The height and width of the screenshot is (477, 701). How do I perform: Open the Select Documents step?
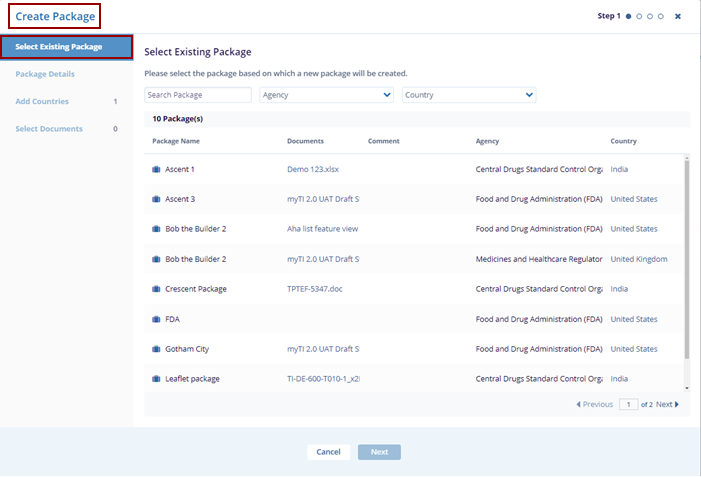pos(49,129)
